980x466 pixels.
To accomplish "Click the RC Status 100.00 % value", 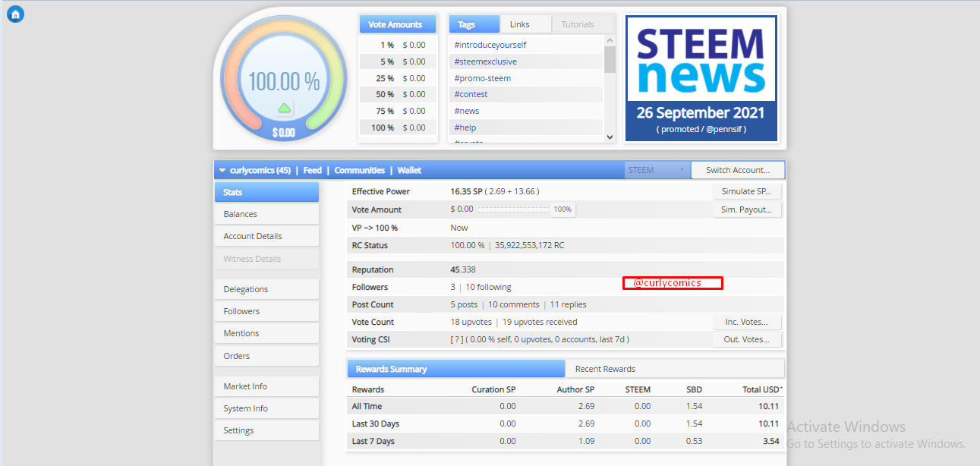I will 467,245.
